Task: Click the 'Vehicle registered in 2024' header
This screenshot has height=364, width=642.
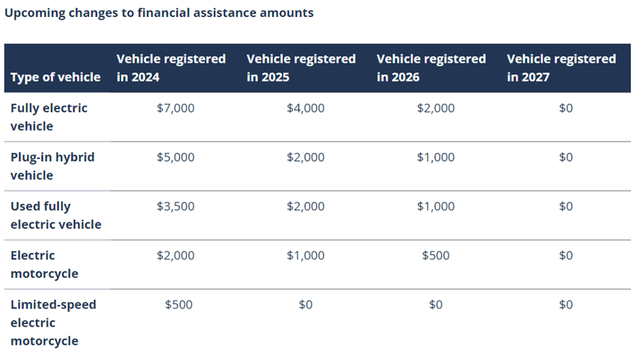Action: 171,68
